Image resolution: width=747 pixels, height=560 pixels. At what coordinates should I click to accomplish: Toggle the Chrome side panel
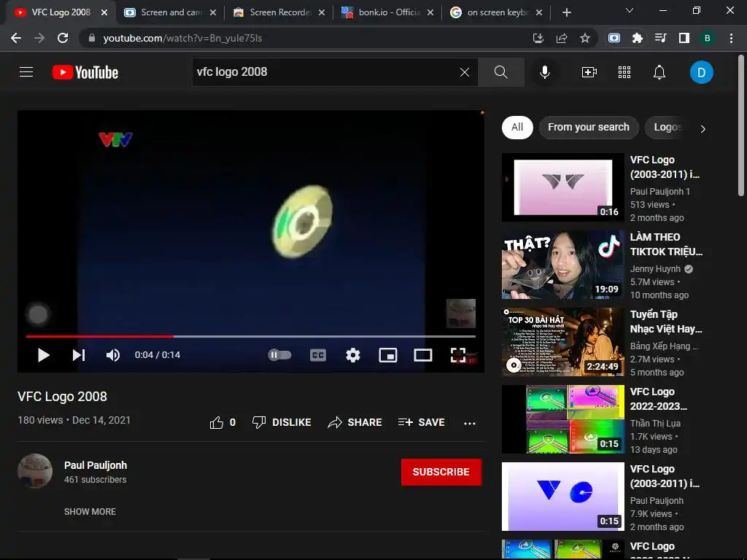point(684,38)
